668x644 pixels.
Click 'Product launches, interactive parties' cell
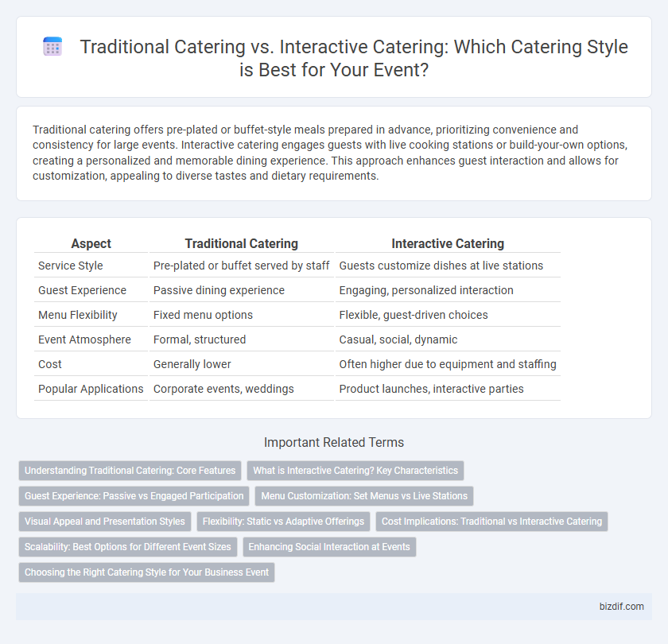tap(448, 390)
